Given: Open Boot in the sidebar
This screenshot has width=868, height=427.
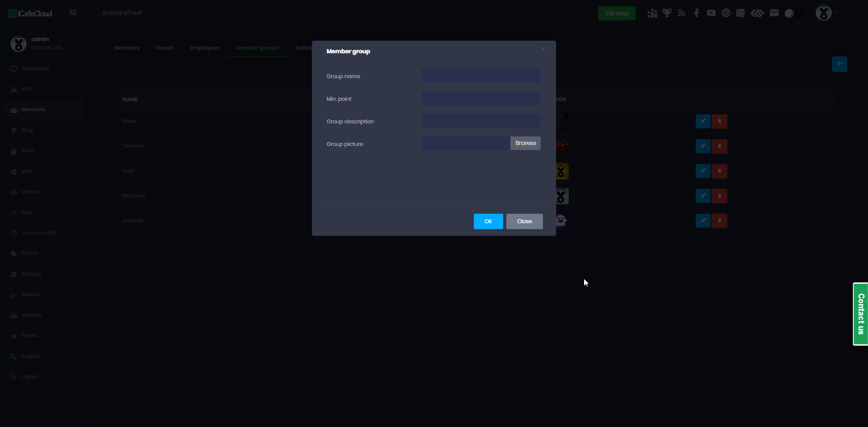Looking at the screenshot, I should 27,172.
